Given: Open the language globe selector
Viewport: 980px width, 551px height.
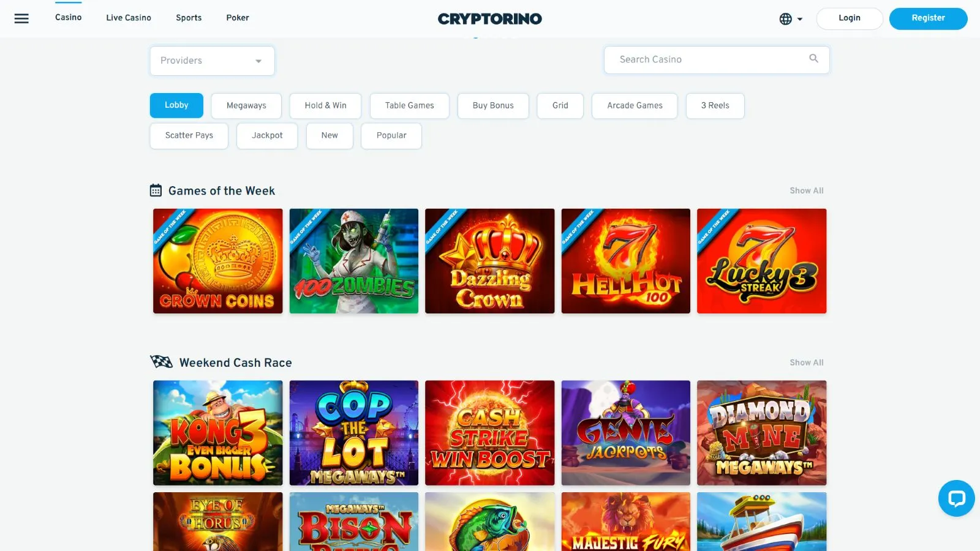Looking at the screenshot, I should coord(791,19).
